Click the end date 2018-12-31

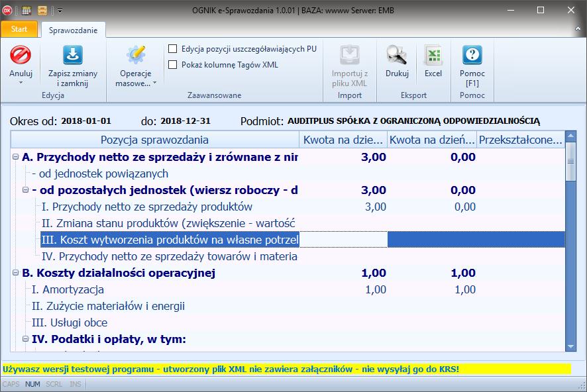186,121
